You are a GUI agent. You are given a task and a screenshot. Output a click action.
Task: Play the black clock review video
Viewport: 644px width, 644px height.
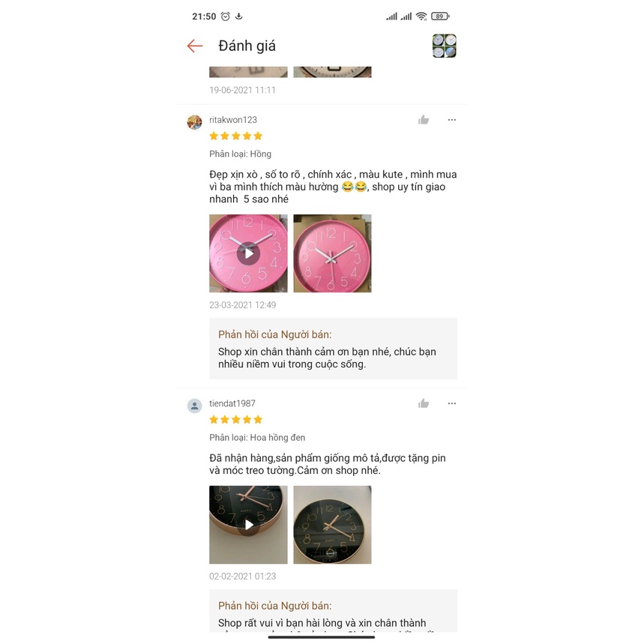248,525
